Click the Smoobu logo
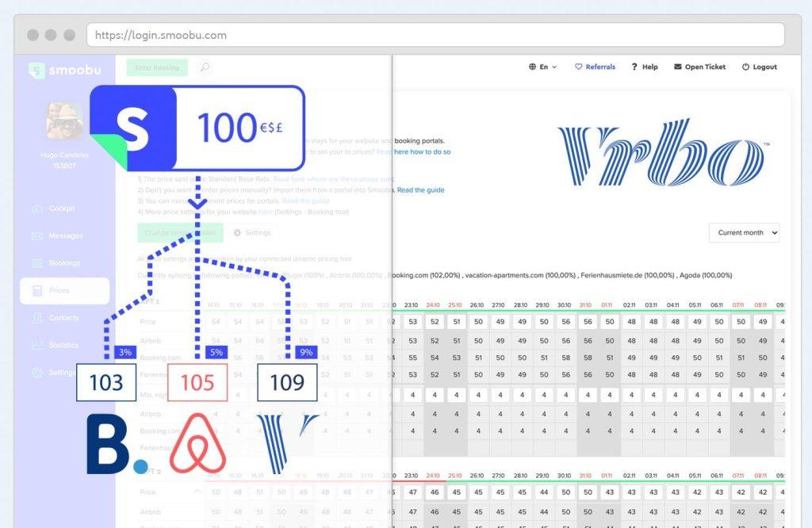This screenshot has width=812, height=528. tap(65, 70)
